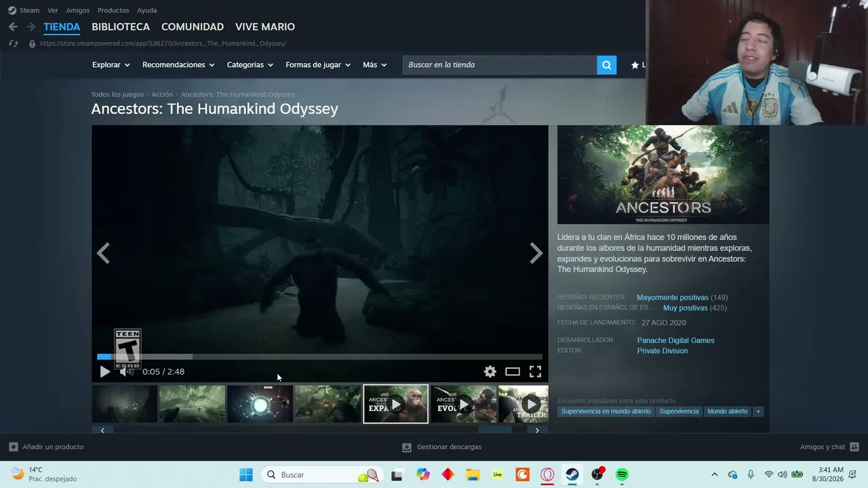Play the trailer video
The width and height of the screenshot is (868, 488).
tap(104, 371)
